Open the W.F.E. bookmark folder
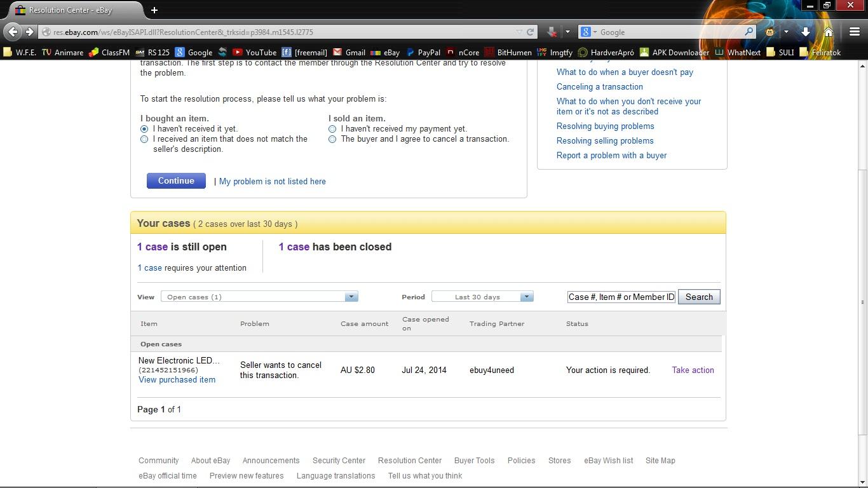Image resolution: width=868 pixels, height=488 pixels. (x=19, y=52)
